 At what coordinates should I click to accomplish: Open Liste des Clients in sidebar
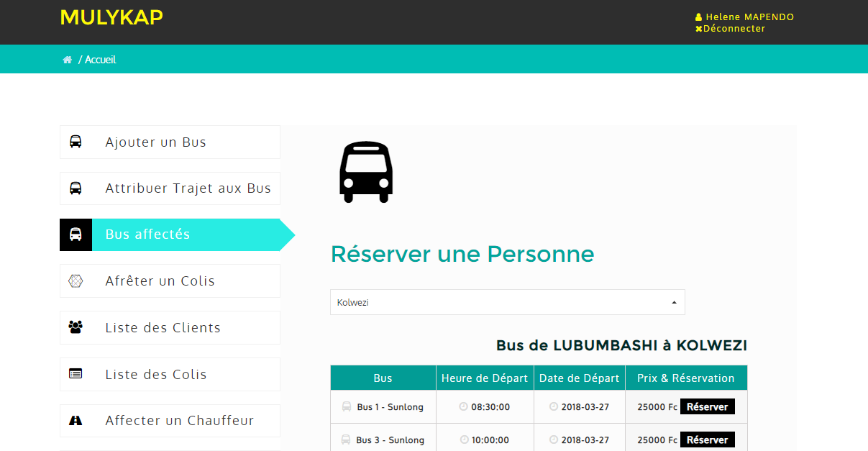click(163, 328)
